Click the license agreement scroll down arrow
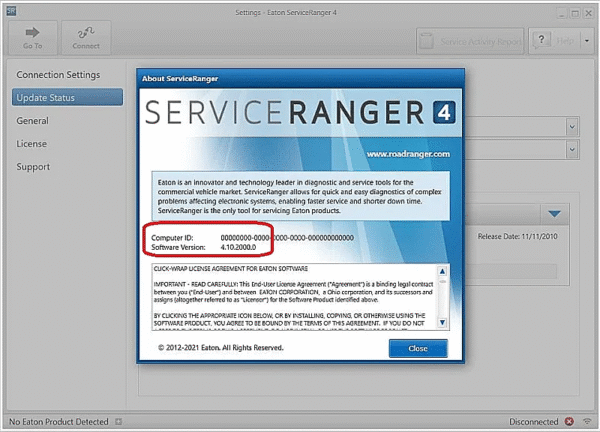The width and height of the screenshot is (600, 432). [442, 322]
